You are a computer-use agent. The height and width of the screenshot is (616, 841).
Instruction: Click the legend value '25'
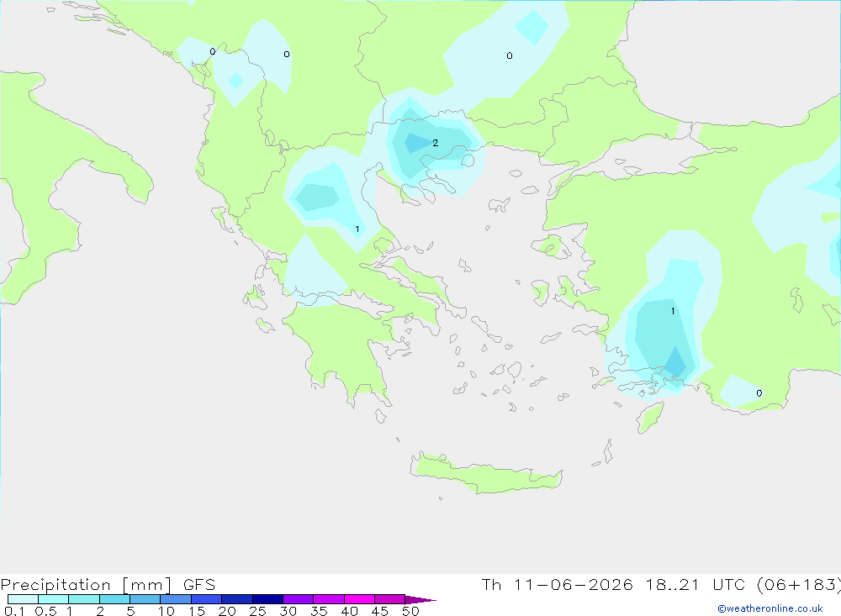(x=258, y=611)
